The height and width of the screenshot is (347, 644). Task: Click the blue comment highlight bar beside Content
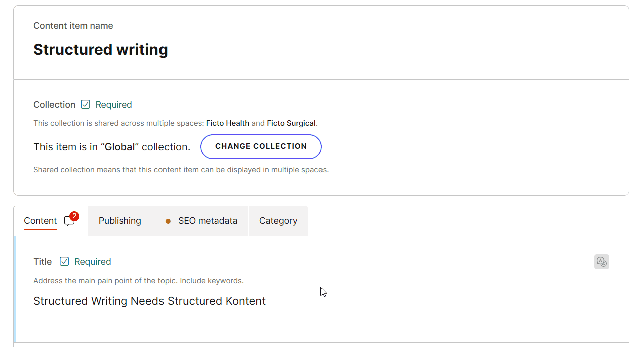(x=15, y=291)
